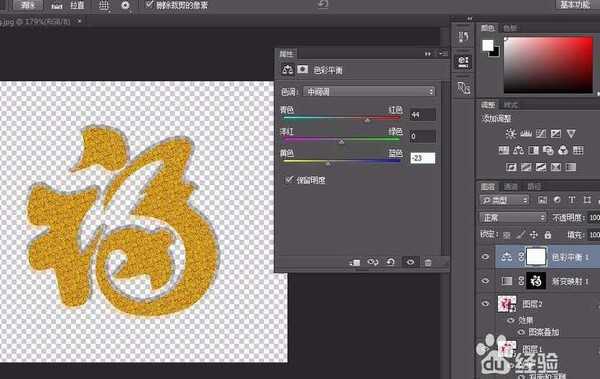Hide the Gradient Map 1 layer eye
The image size is (600, 379).
pyautogui.click(x=485, y=281)
